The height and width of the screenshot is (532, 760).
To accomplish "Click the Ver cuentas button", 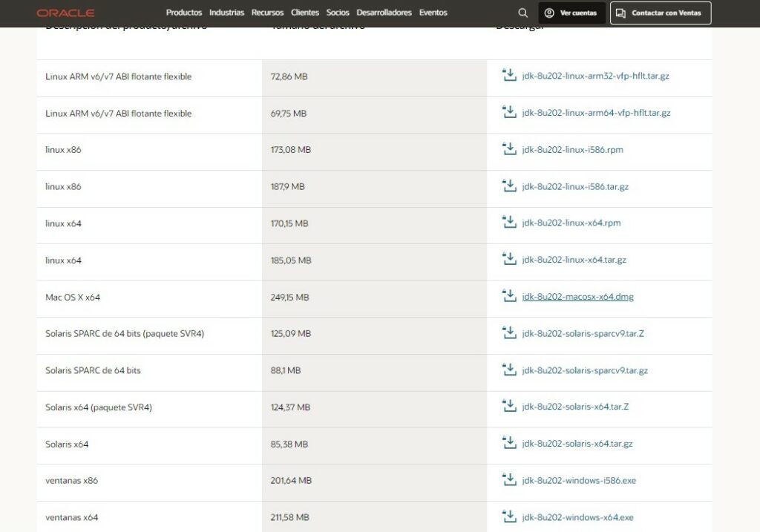I will [x=571, y=13].
